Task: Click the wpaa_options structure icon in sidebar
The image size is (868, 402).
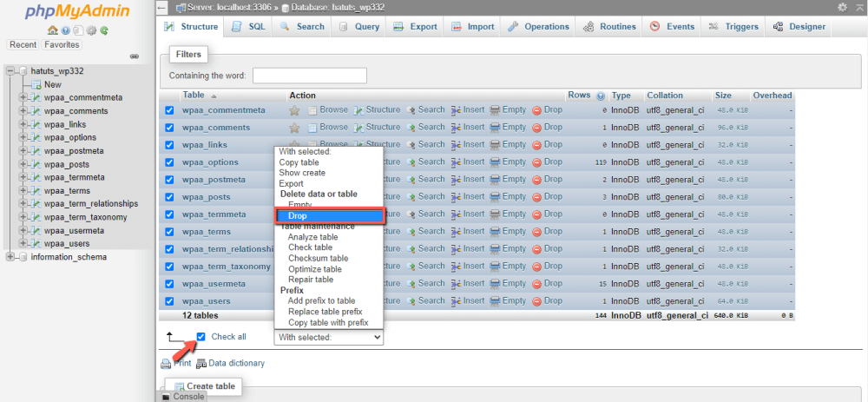Action: [36, 137]
